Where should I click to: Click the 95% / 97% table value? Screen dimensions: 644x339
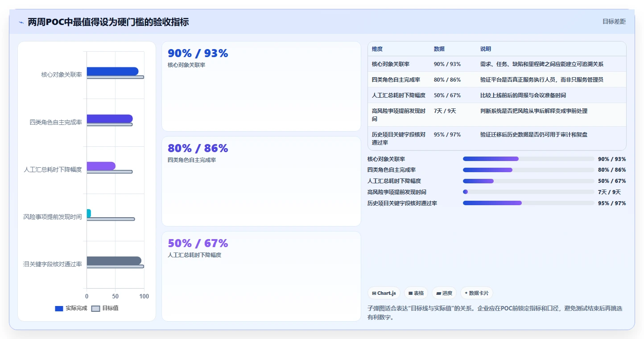point(447,135)
